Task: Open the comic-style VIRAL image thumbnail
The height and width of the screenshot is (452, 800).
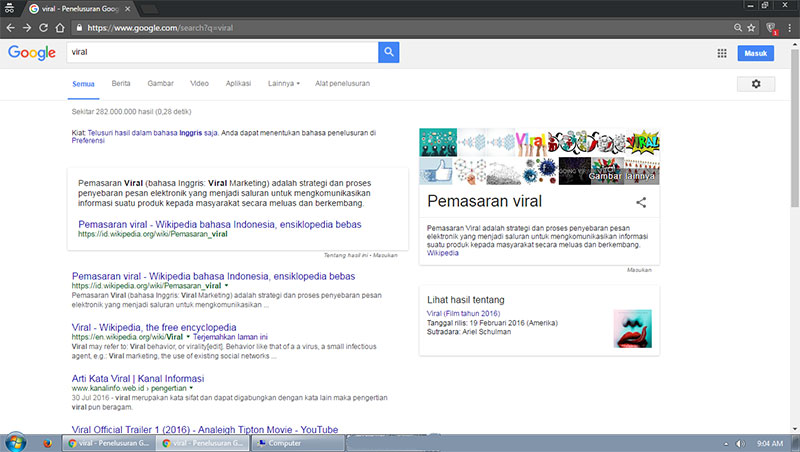Action: pos(643,142)
